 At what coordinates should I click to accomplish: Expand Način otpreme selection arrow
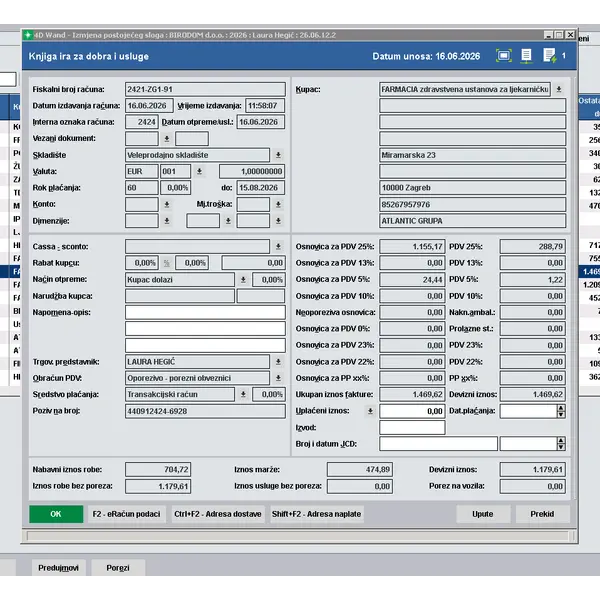click(x=243, y=280)
